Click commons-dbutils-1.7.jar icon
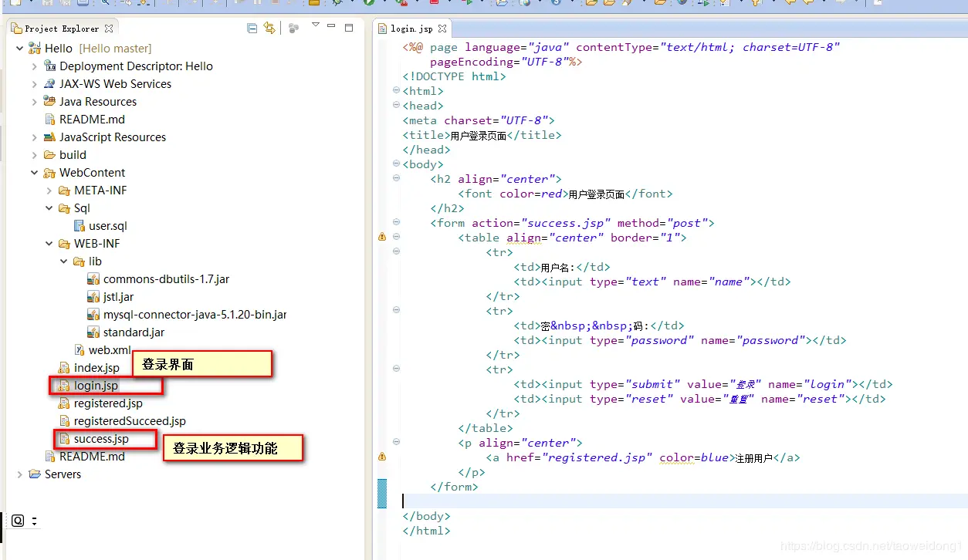968x560 pixels. click(93, 279)
